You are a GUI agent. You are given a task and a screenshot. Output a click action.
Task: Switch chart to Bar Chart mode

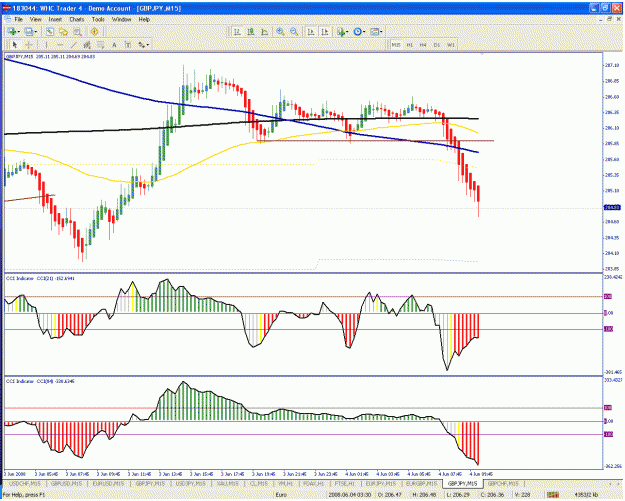coord(237,31)
